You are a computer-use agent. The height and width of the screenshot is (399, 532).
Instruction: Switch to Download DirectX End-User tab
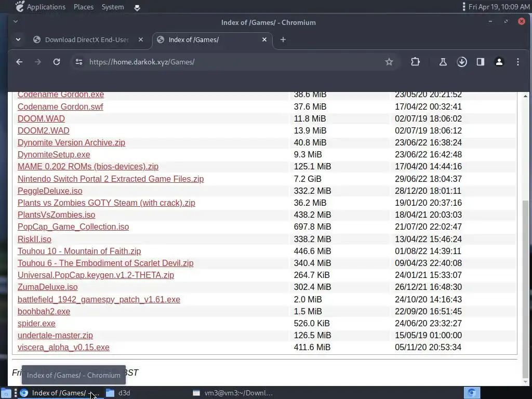pyautogui.click(x=87, y=39)
